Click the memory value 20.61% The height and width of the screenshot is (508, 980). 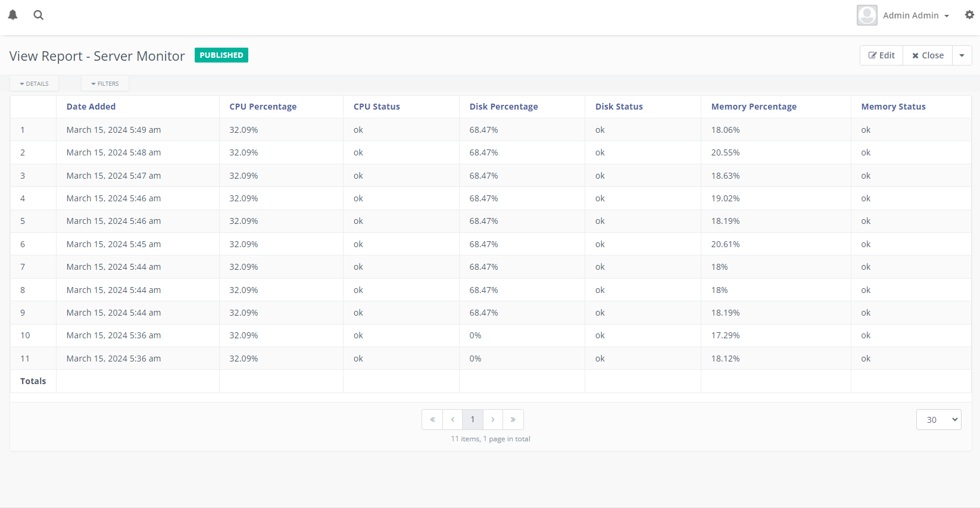725,244
